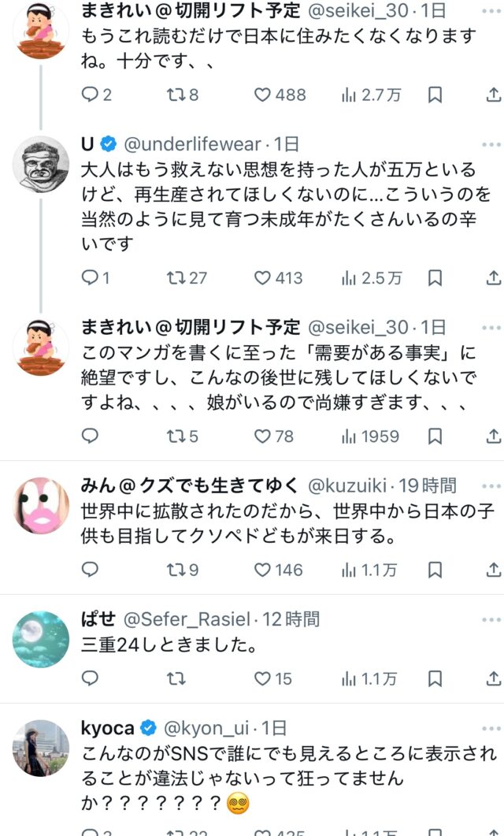Image resolution: width=504 pixels, height=836 pixels.
Task: Like the Sefer_Rasiel tweet with 15 likes
Action: coord(272,678)
